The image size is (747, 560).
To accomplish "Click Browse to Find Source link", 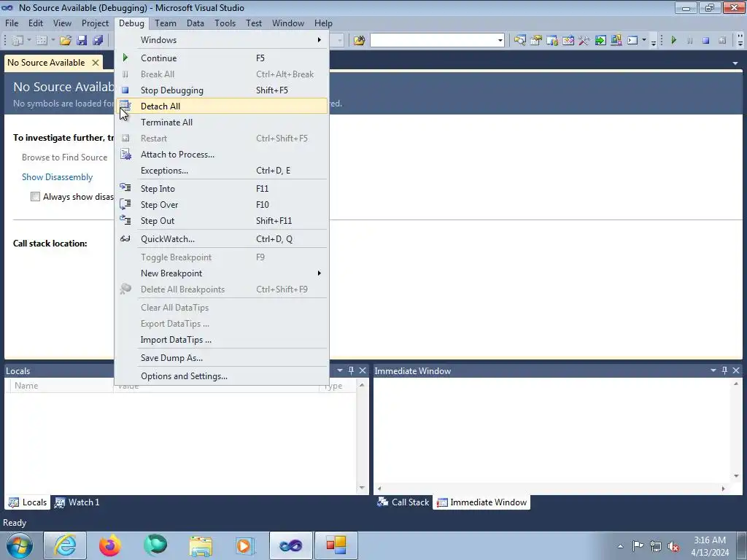I will 64,157.
